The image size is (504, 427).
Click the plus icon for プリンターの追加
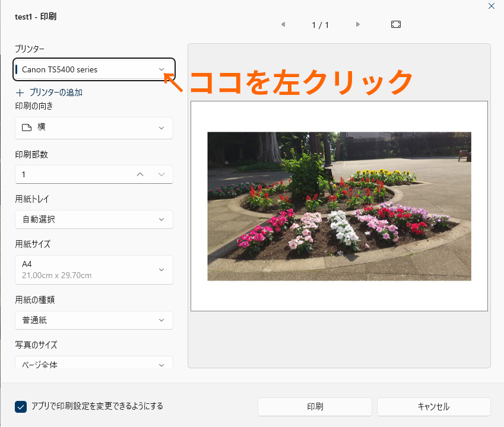[20, 93]
